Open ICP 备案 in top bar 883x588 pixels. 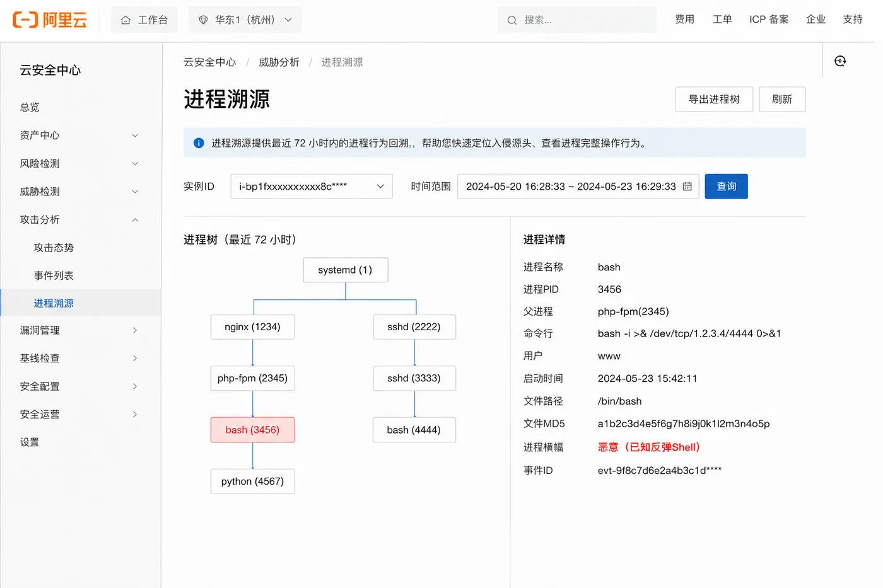pyautogui.click(x=769, y=20)
